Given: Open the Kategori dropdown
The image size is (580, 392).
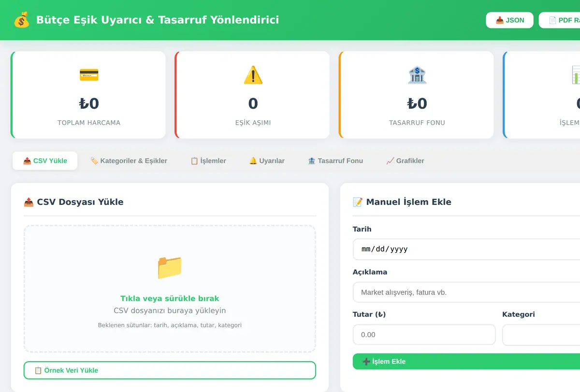Looking at the screenshot, I should [541, 335].
